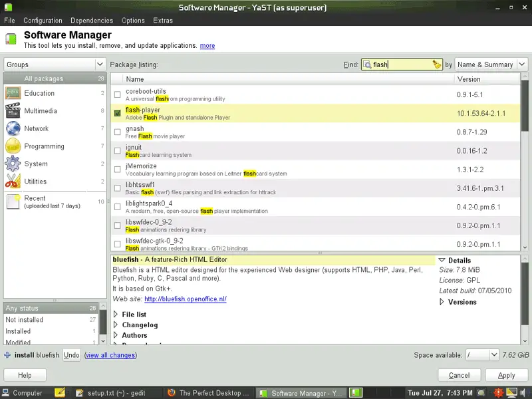Image resolution: width=532 pixels, height=399 pixels.
Task: Open the Groups view dropdown
Action: click(55, 65)
